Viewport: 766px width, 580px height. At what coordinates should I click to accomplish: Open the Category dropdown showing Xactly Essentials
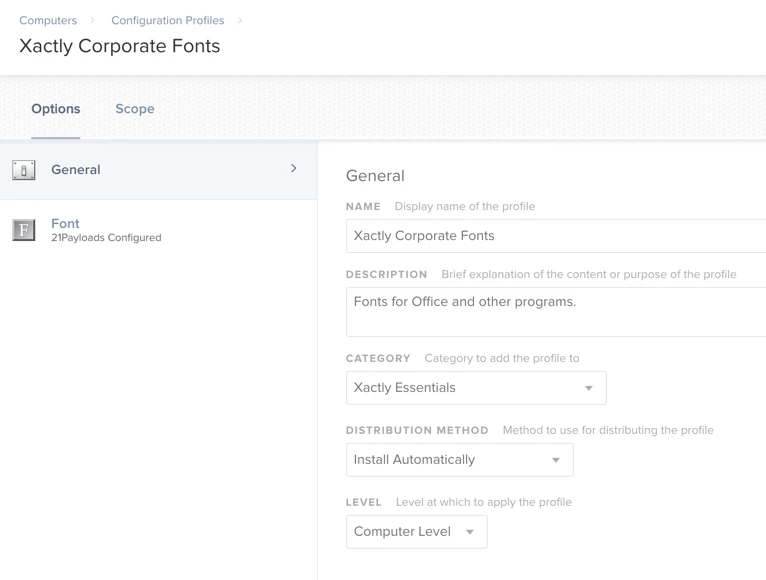[476, 388]
